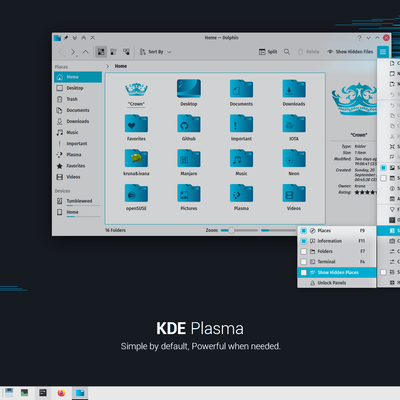Select the Downloads folder in file view
This screenshot has width=400, height=400.
[x=294, y=93]
